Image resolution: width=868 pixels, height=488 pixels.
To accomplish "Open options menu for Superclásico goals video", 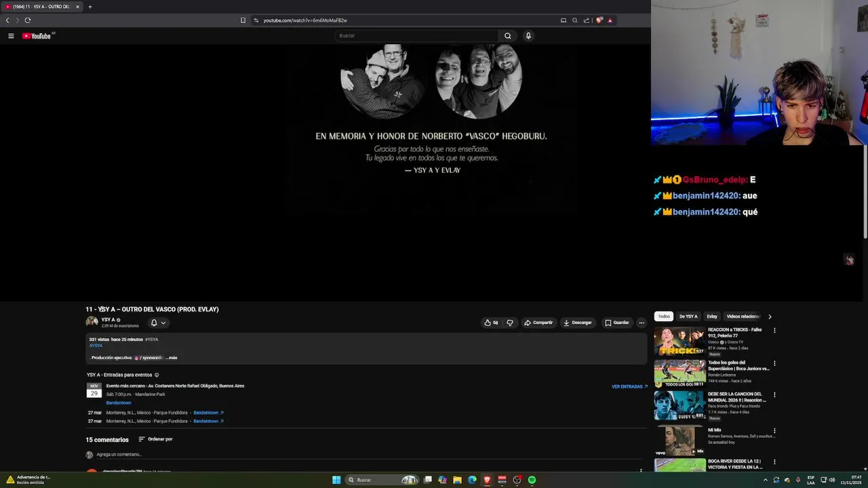I will pos(774,363).
